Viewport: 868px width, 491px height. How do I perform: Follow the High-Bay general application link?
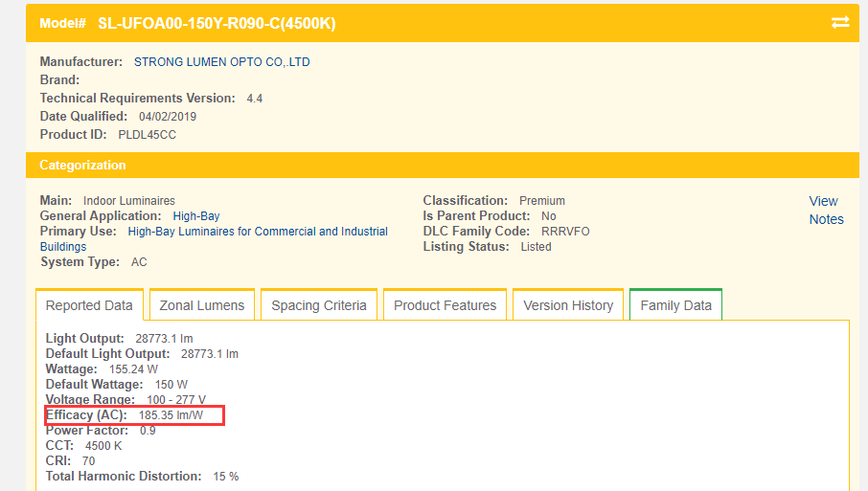tap(196, 216)
